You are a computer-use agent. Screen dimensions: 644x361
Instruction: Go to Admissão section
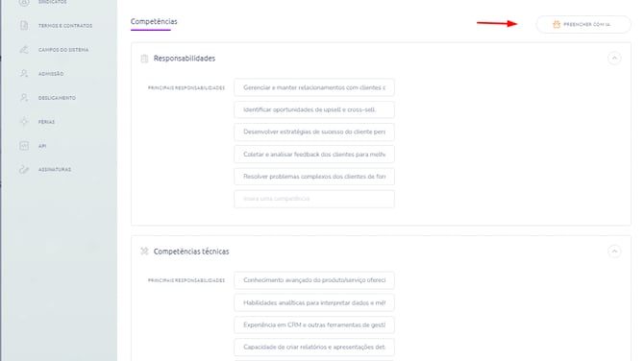tap(51, 74)
